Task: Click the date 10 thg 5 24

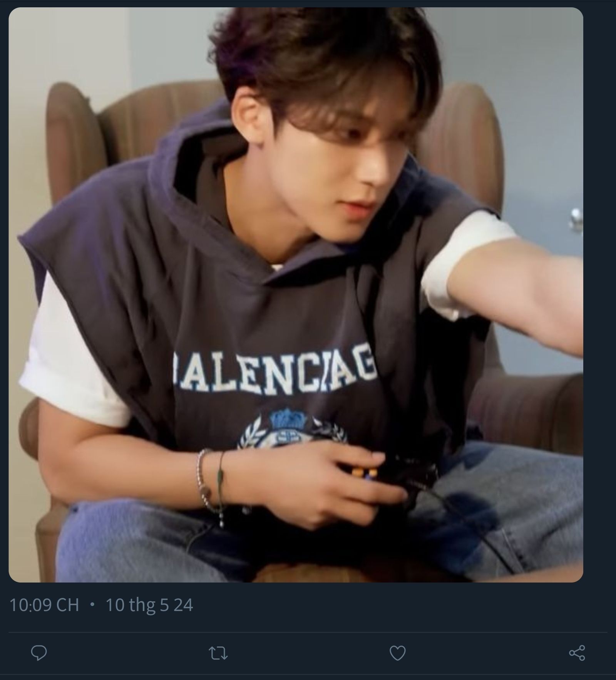Action: coord(149,605)
